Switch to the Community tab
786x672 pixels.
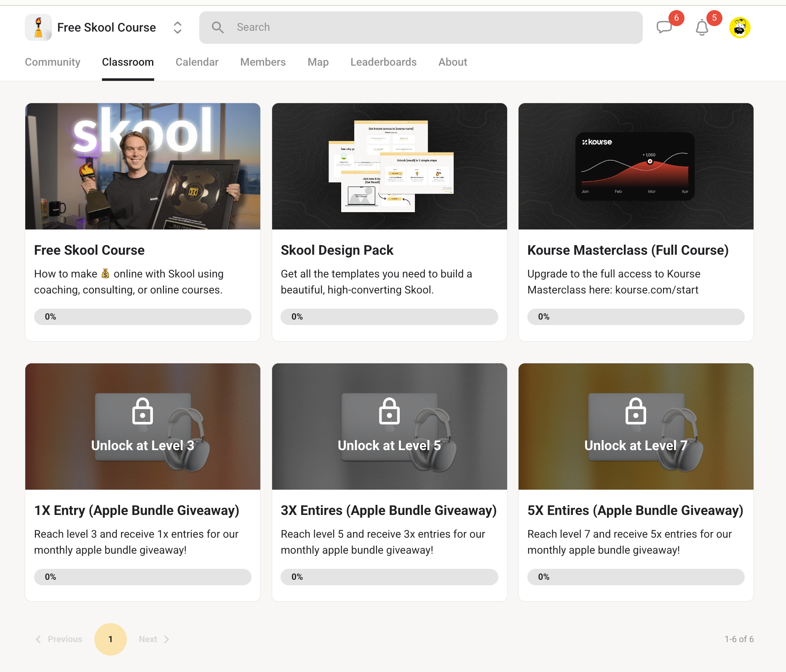[53, 62]
